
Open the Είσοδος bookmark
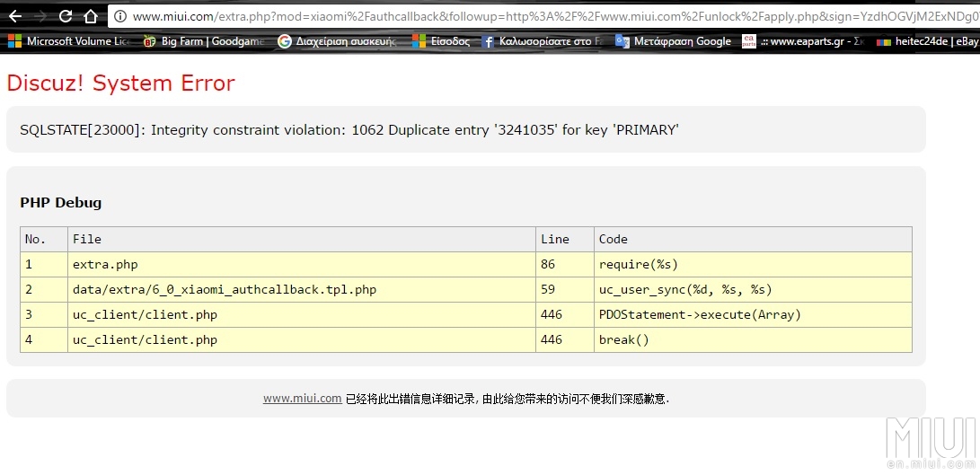click(x=441, y=41)
